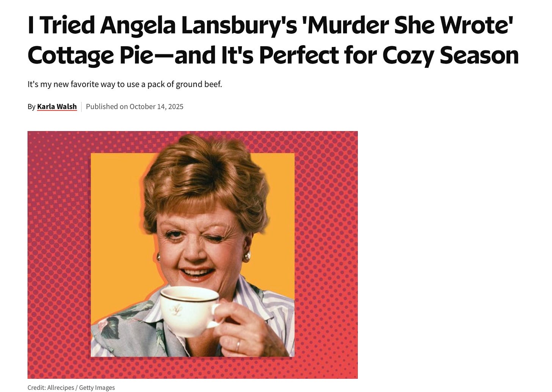Click the gold ring on the woman's hand

tap(238, 345)
